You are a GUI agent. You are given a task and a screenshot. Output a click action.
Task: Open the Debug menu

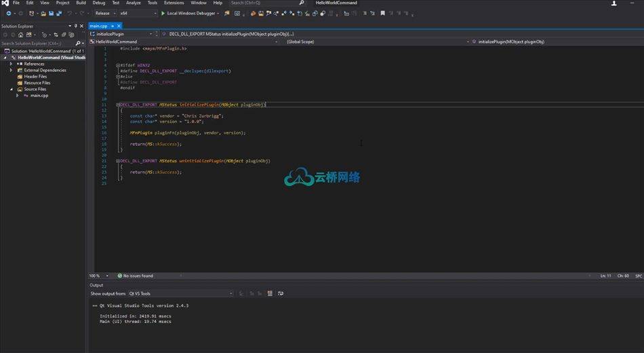click(99, 3)
